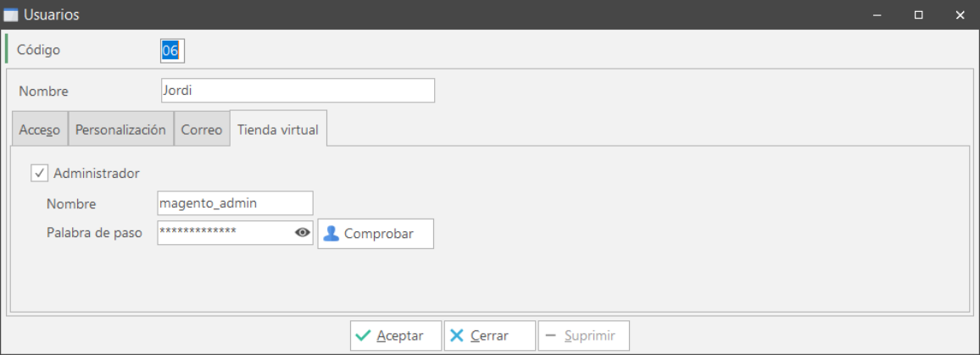Select the Tienda virtual tab
Screen dimensions: 980x355
tap(278, 130)
